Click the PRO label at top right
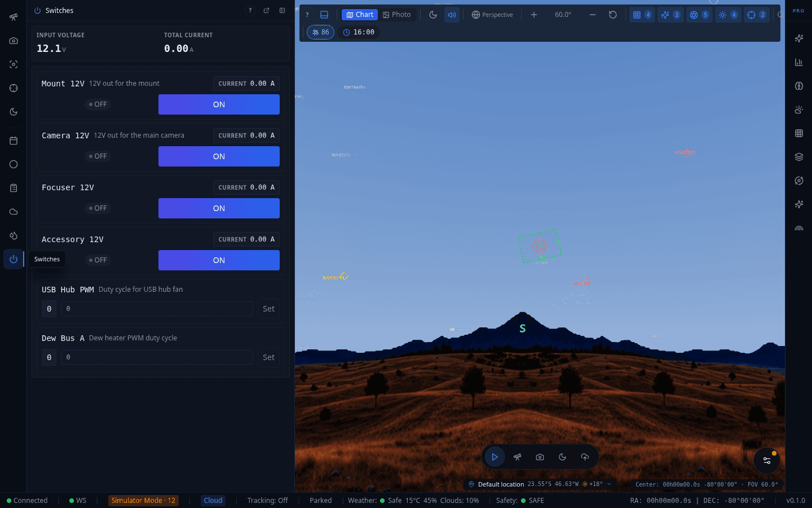Screen dimensions: 812x508 pos(798,11)
